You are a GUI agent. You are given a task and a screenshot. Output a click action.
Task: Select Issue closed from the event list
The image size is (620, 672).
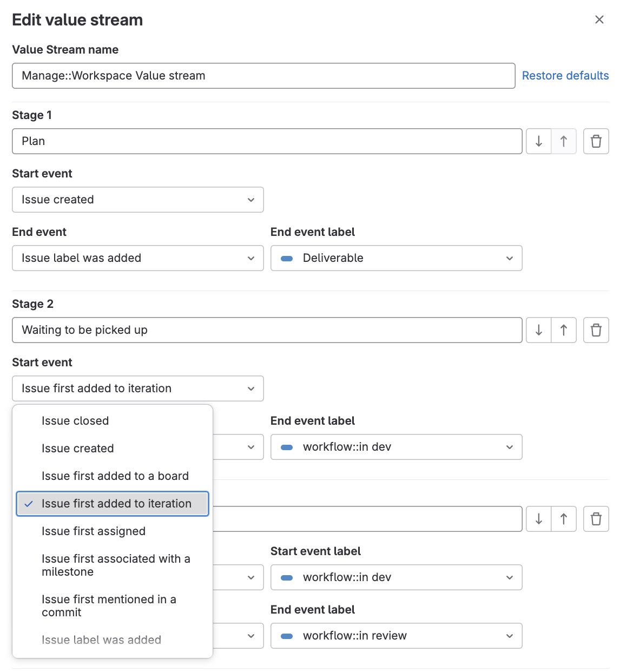click(x=75, y=420)
